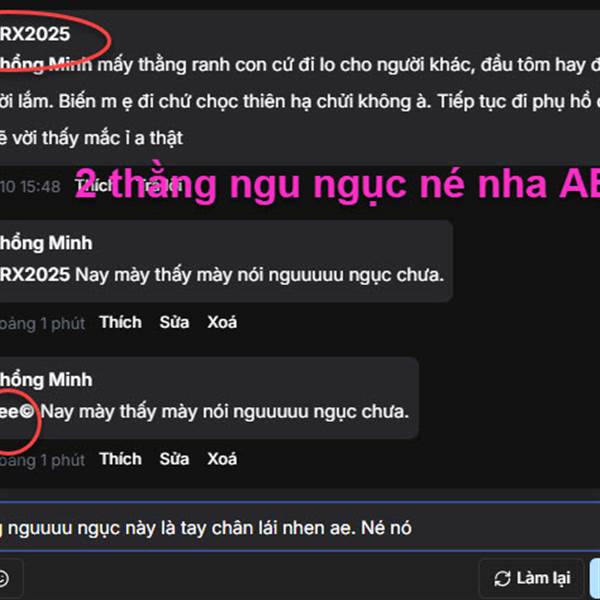The image size is (600, 600).
Task: Like the comment mentioning ee©
Action: pos(121,459)
